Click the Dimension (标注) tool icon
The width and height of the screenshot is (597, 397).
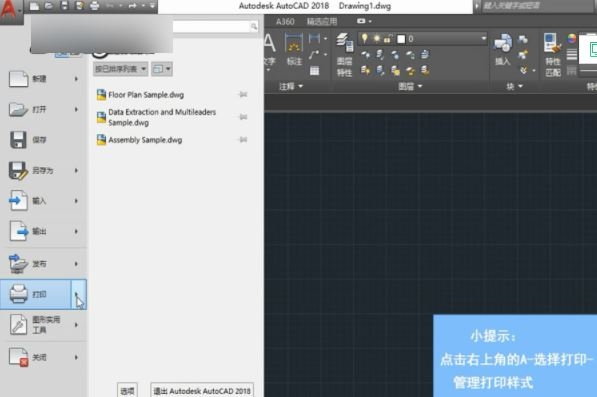[294, 44]
